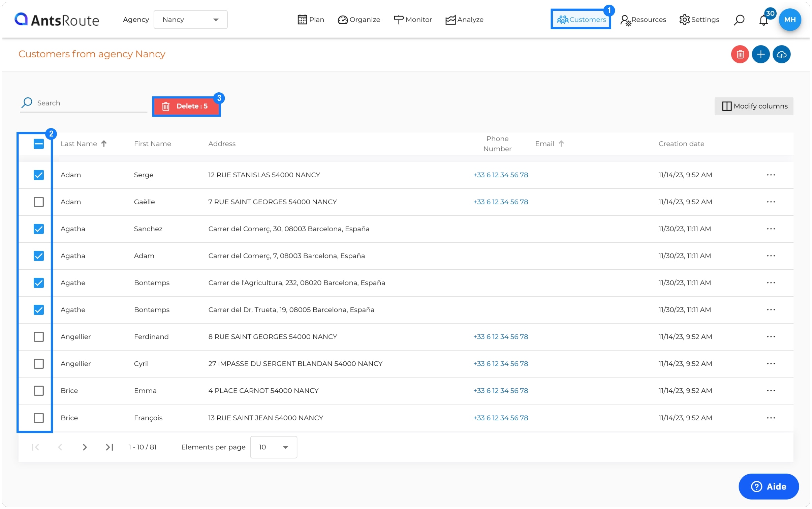Jump to last page of customers
The image size is (812, 509).
pyautogui.click(x=109, y=447)
